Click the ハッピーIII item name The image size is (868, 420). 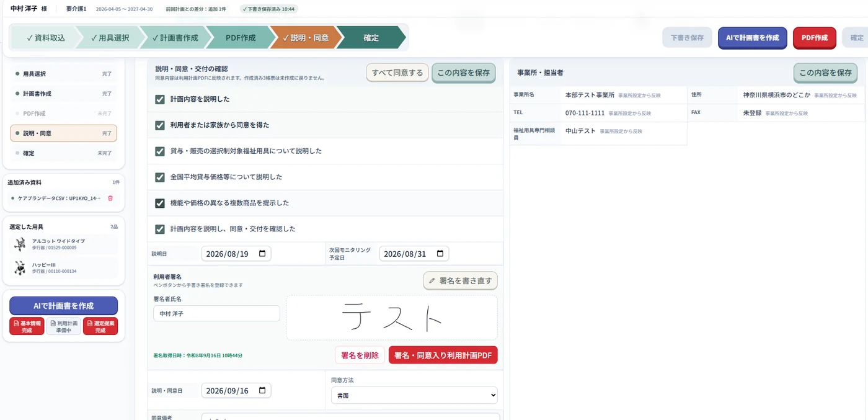[44, 264]
